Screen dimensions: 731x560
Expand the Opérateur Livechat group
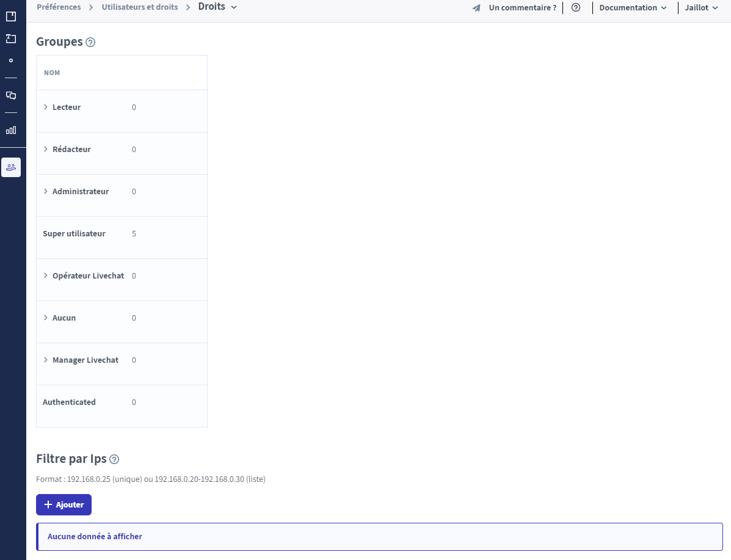click(x=46, y=276)
